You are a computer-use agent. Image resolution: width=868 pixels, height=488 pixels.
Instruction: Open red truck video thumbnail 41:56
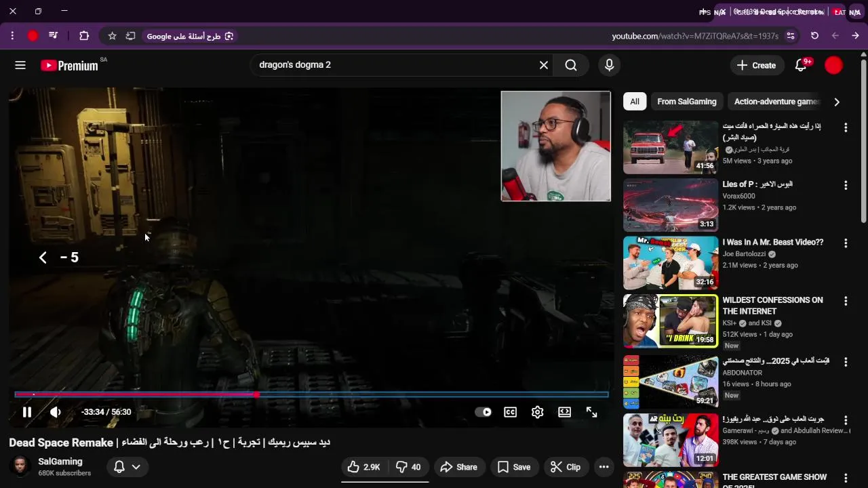pyautogui.click(x=671, y=147)
